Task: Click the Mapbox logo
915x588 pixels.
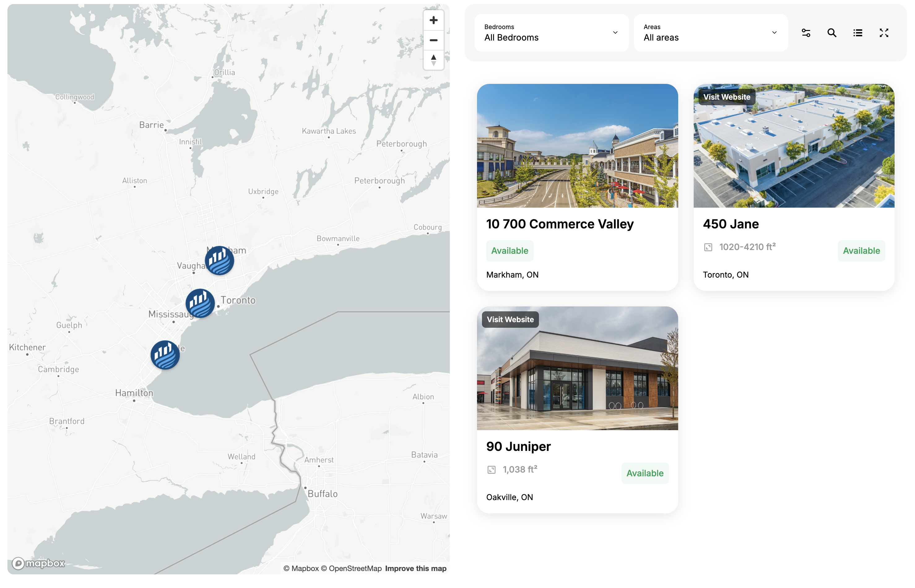Action: click(38, 563)
